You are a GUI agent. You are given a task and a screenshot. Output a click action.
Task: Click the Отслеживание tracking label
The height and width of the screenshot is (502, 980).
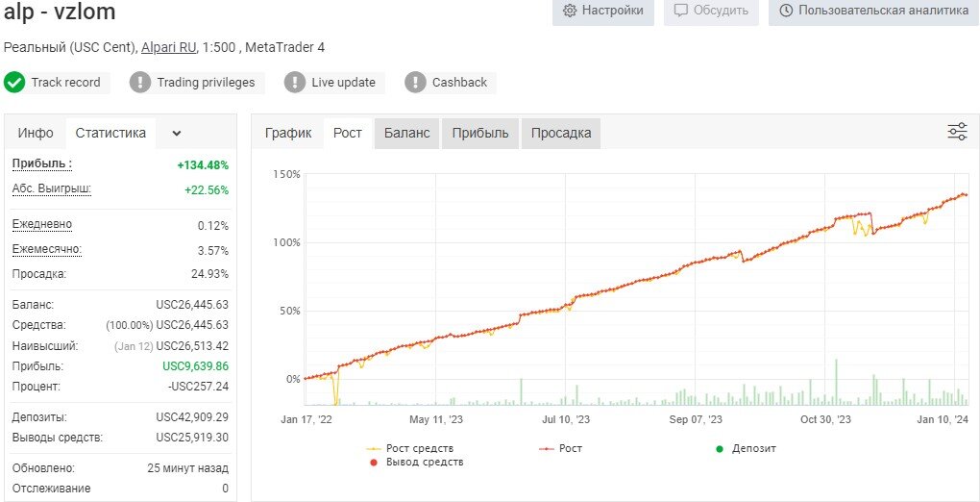(x=51, y=489)
